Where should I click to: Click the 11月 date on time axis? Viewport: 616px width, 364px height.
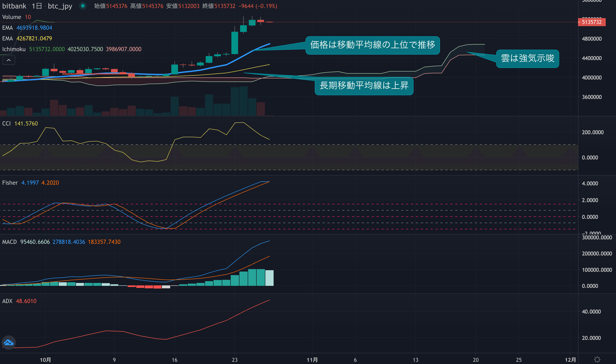coord(312,360)
